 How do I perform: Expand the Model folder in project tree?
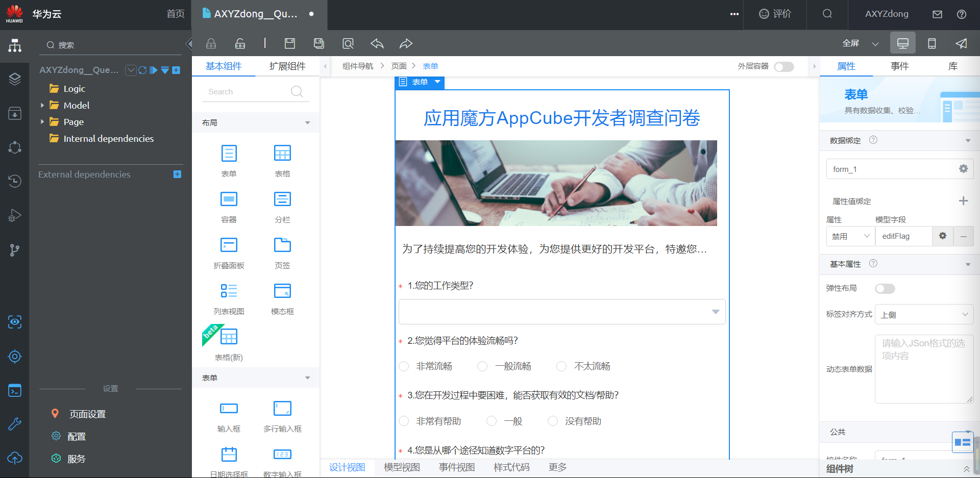coord(42,106)
